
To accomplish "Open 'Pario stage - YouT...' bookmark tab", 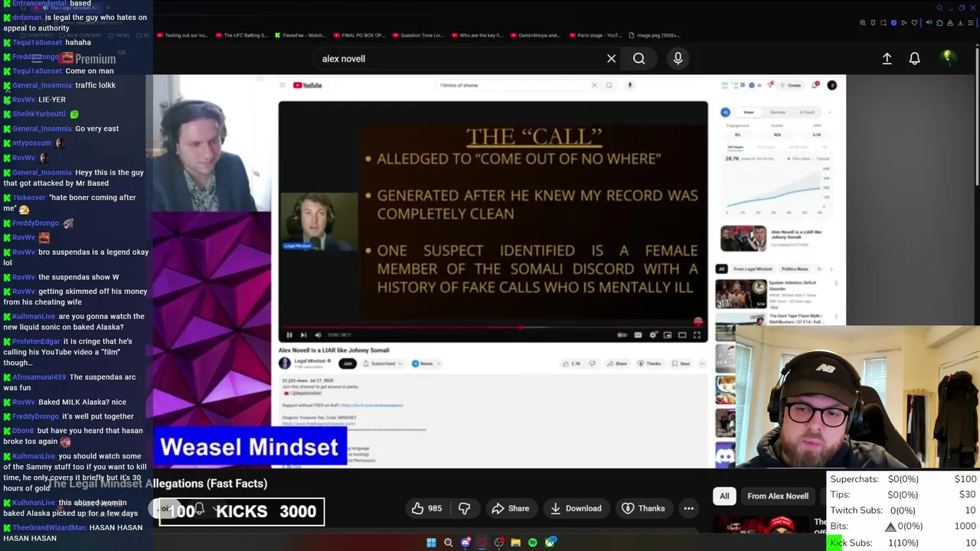I will pyautogui.click(x=595, y=35).
